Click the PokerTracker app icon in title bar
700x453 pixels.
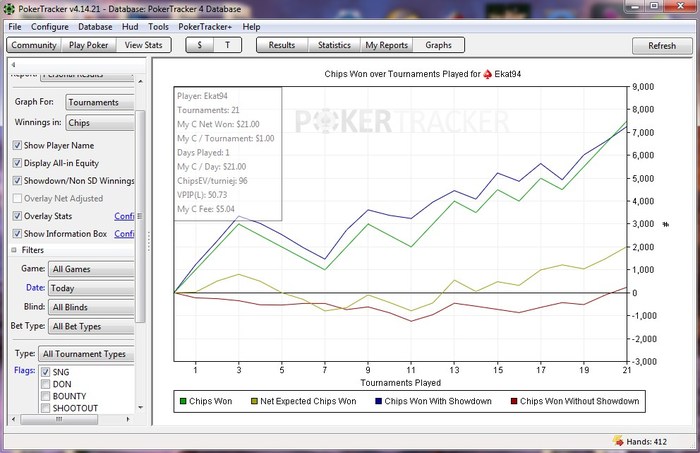click(x=9, y=8)
